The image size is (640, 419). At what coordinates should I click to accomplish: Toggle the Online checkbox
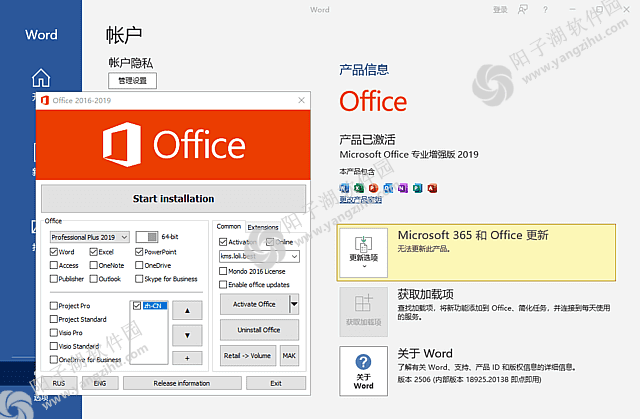(x=270, y=242)
